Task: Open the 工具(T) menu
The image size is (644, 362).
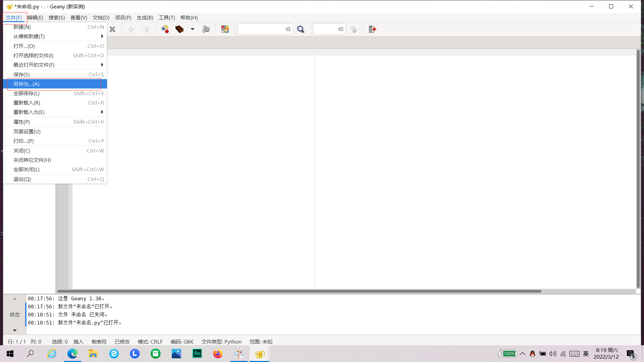Action: tap(167, 17)
